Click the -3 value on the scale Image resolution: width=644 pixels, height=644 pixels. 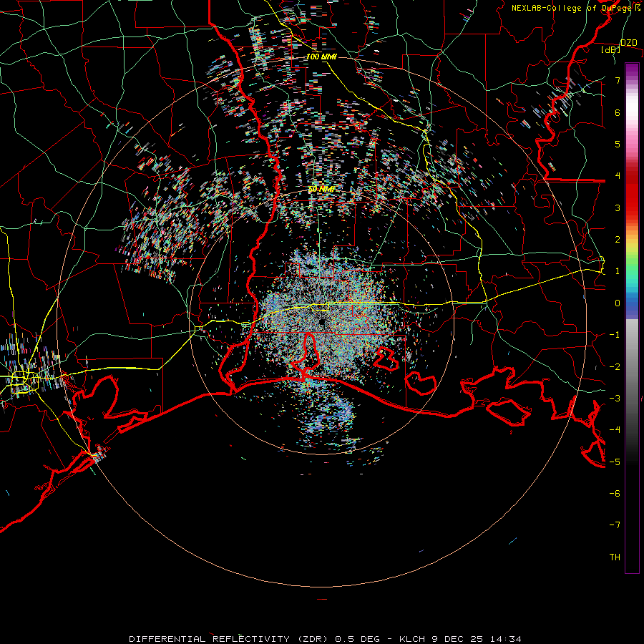(x=615, y=399)
